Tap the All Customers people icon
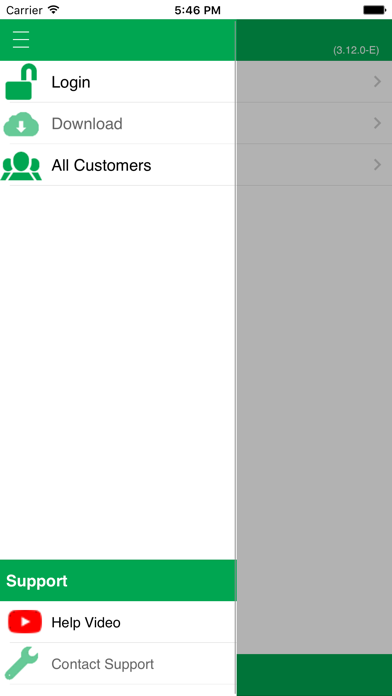The image size is (392, 696). pyautogui.click(x=21, y=166)
